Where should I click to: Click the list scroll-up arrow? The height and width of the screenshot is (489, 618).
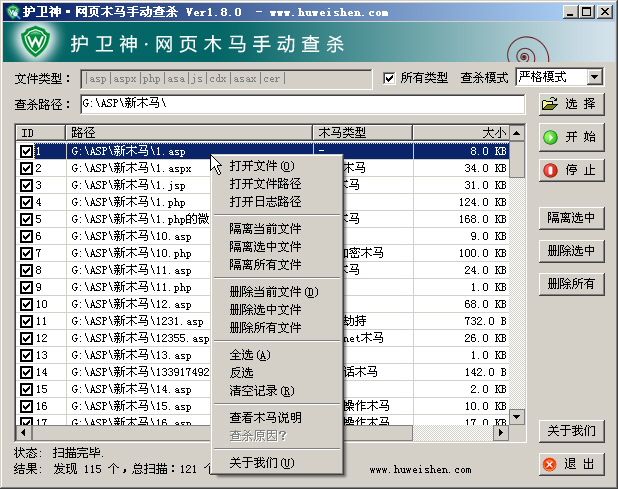point(517,133)
